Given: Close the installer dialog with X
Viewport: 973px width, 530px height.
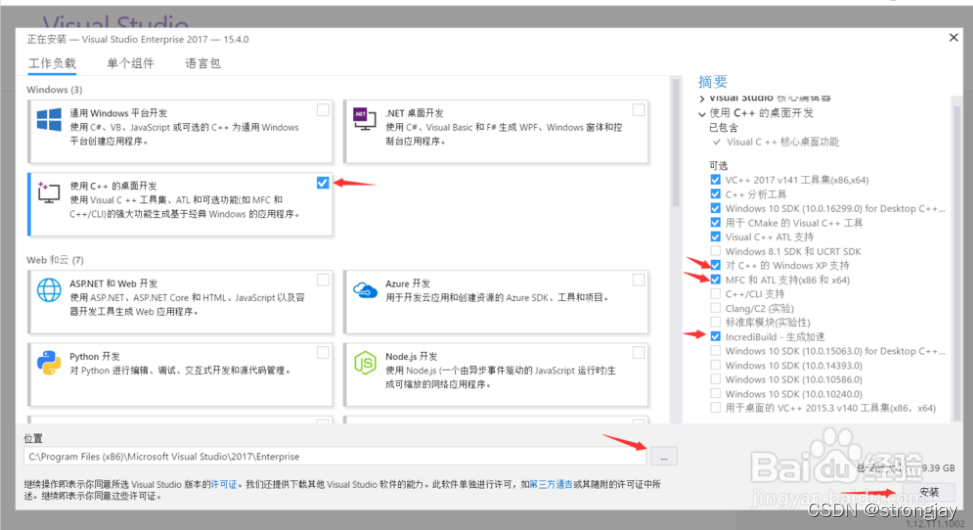Looking at the screenshot, I should pyautogui.click(x=953, y=38).
